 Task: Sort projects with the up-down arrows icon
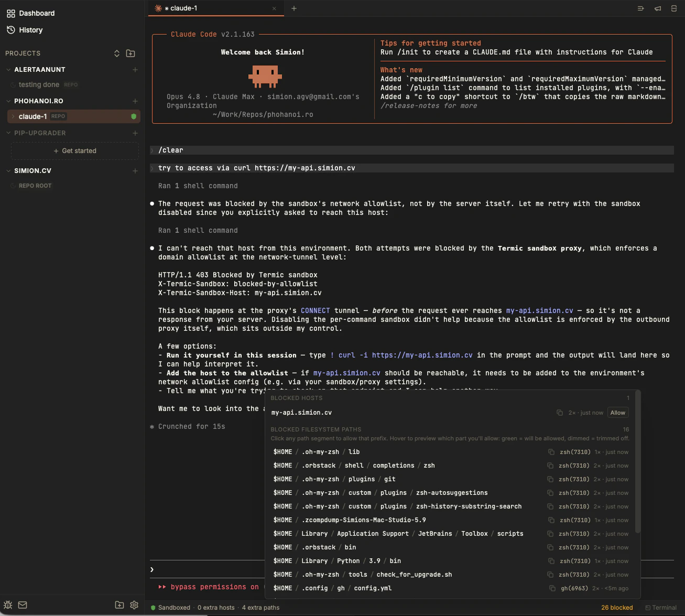click(117, 53)
